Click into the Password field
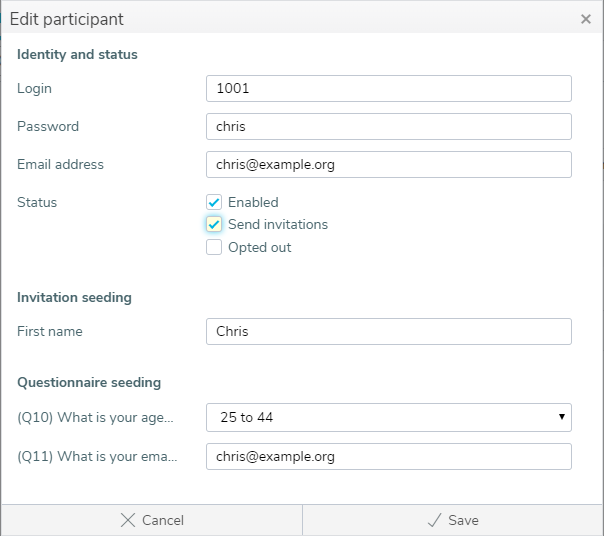This screenshot has width=604, height=536. 388,127
